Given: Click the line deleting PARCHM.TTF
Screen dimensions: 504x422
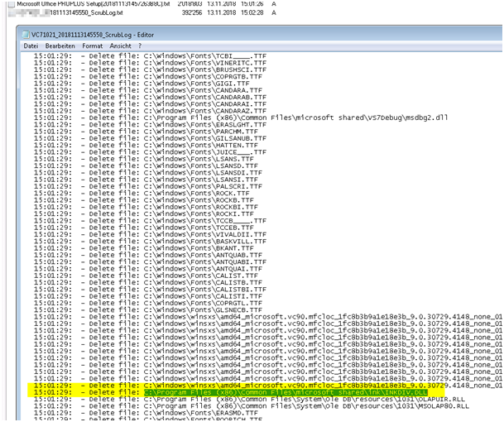Looking at the screenshot, I should 146,132.
